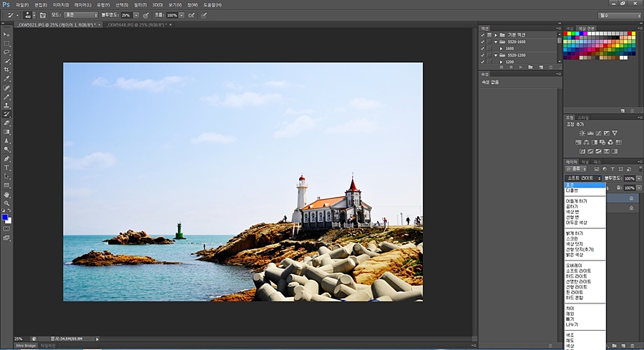Expand the 기본 액션 folder in Actions panel
The image size is (644, 350).
point(495,34)
